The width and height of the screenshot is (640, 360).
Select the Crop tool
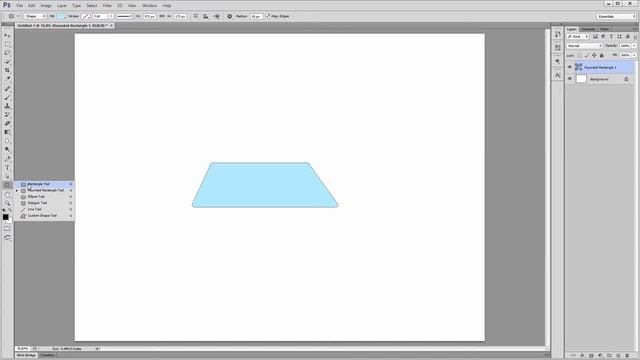pos(7,70)
